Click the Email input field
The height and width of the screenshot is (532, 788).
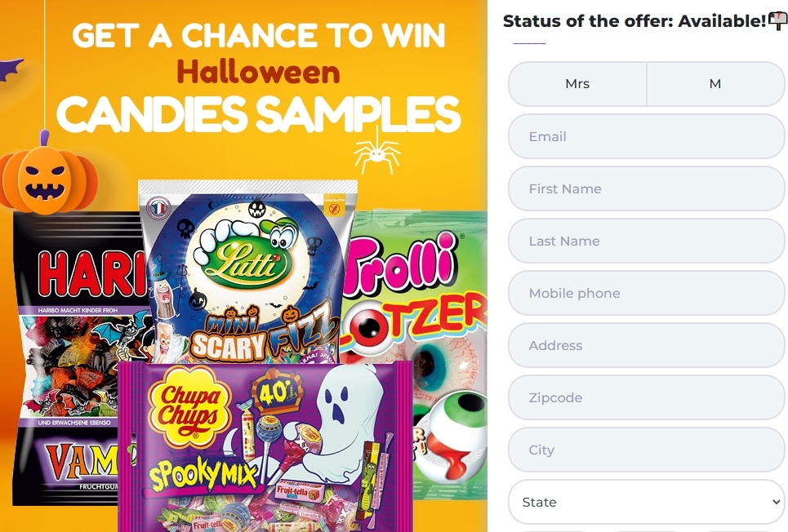[646, 136]
